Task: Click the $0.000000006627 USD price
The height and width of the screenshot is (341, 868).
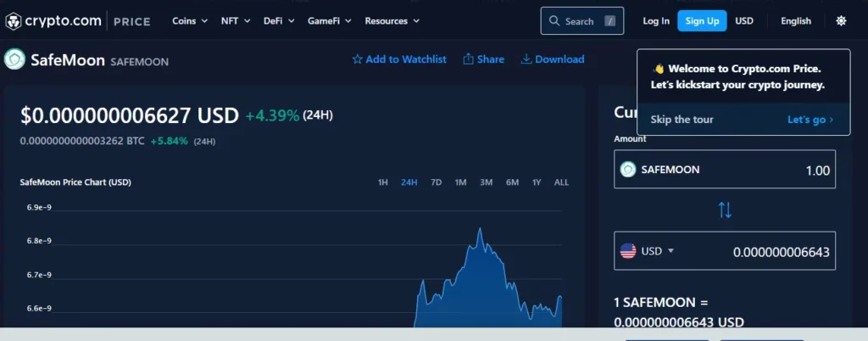Action: coord(130,115)
